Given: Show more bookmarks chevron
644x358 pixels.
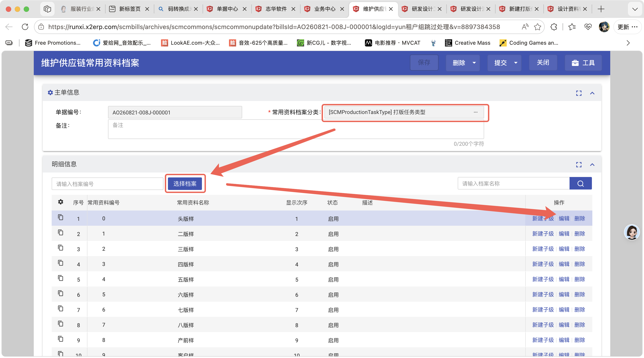Looking at the screenshot, I should click(x=628, y=43).
